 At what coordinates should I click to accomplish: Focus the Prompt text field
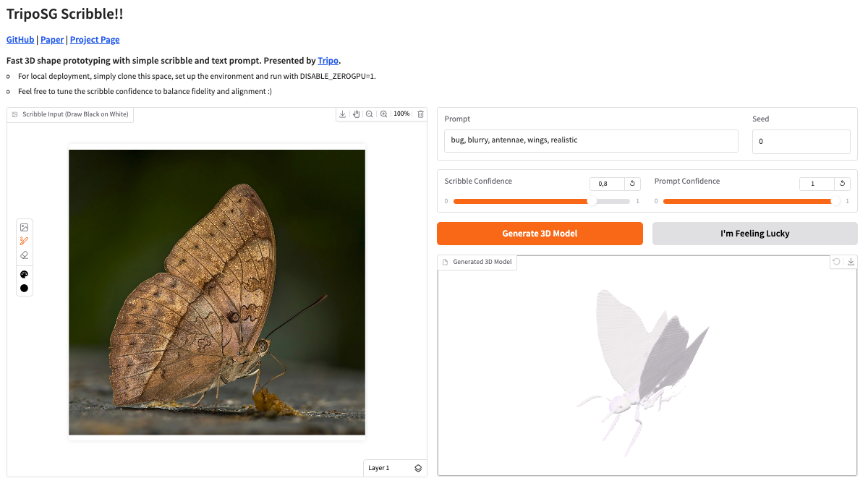[591, 141]
